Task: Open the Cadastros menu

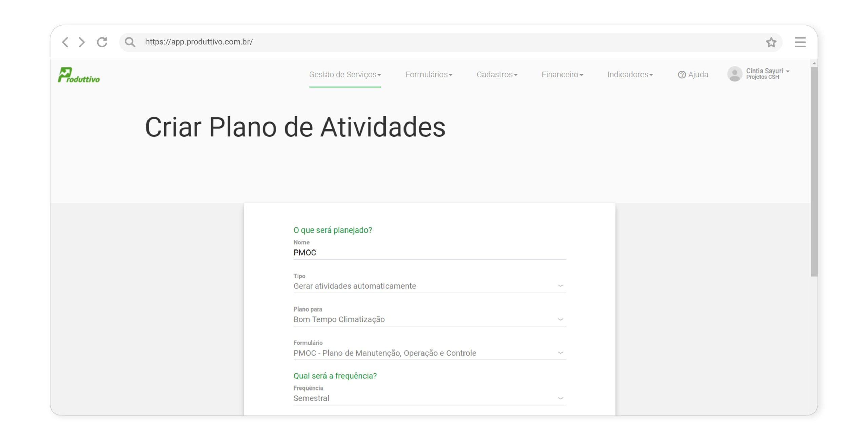Action: pyautogui.click(x=497, y=75)
